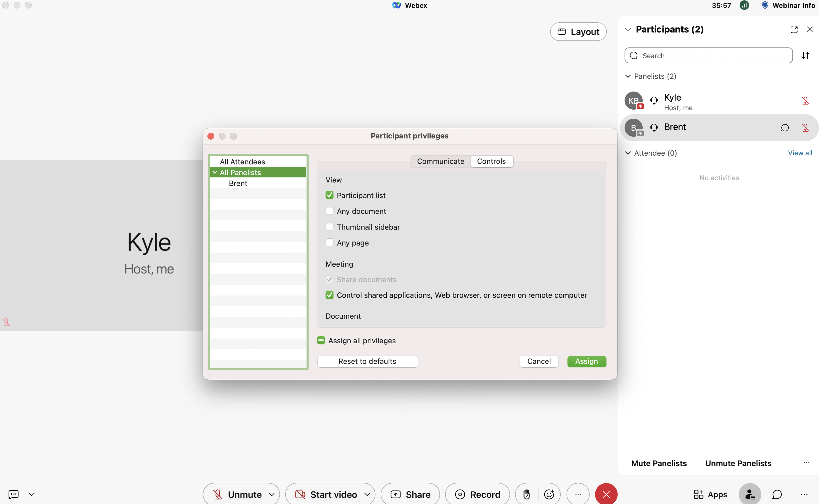Select All Attendees in the list
The height and width of the screenshot is (504, 819).
coord(242,162)
